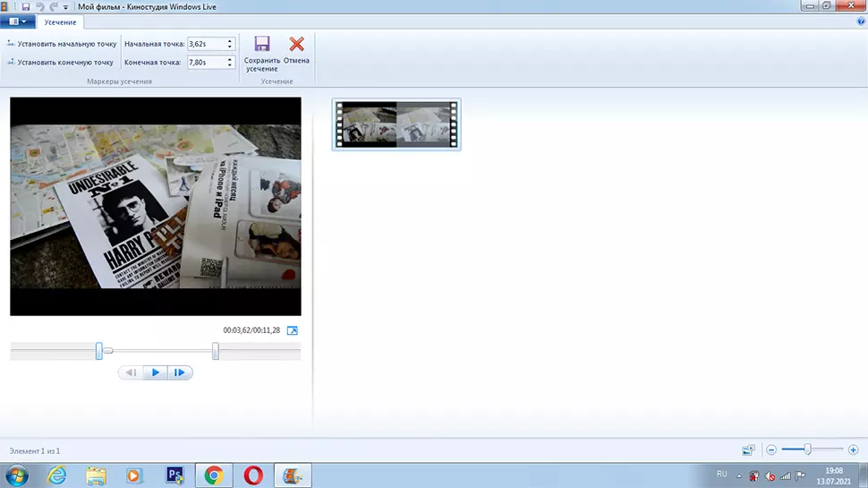Cancel trimming with the red Отмена cross
Screen dimensions: 868x488
[x=296, y=45]
